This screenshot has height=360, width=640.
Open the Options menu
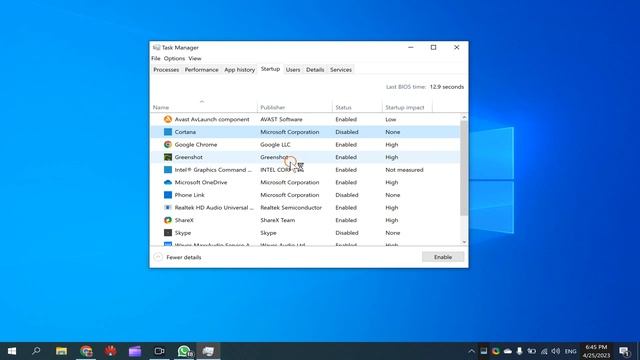click(x=174, y=58)
